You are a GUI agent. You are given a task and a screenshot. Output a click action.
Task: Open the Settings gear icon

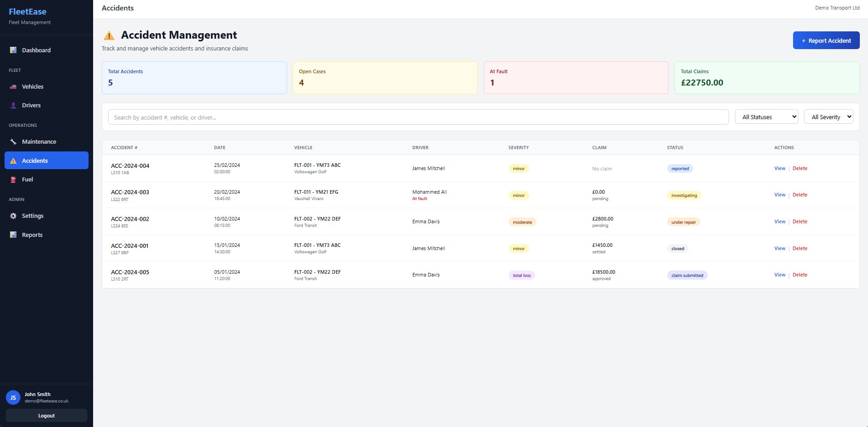(13, 216)
